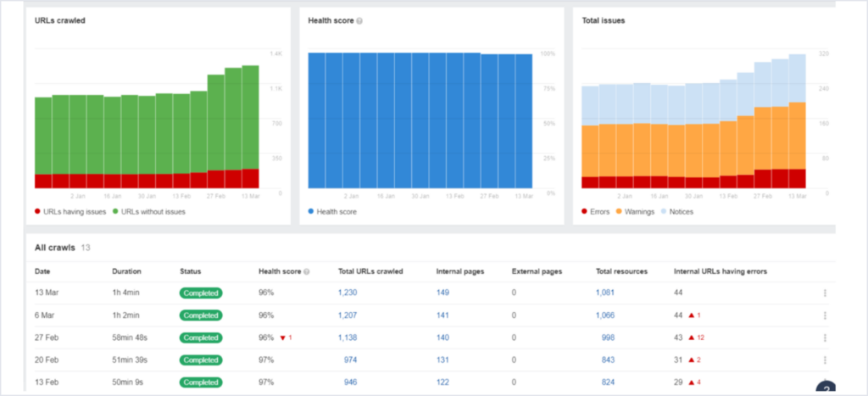Open the three-dot menu for 20 Feb crawl
Screen dimensions: 868x396
pyautogui.click(x=823, y=360)
